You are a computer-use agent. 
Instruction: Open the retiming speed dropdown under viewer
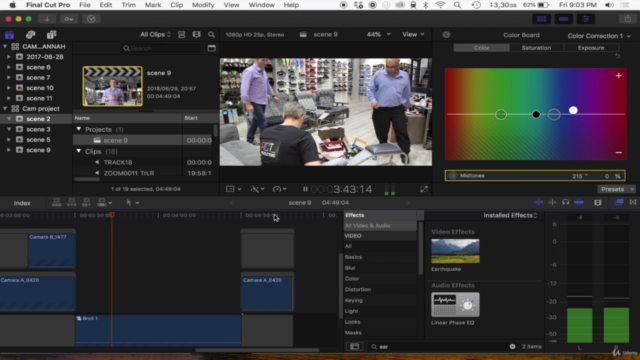[280, 189]
